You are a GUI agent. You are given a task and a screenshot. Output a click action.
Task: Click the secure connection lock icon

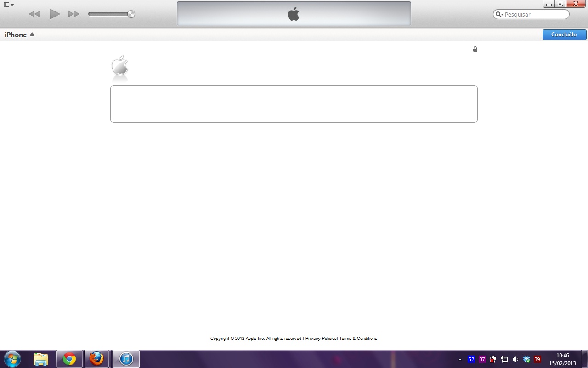click(x=475, y=49)
